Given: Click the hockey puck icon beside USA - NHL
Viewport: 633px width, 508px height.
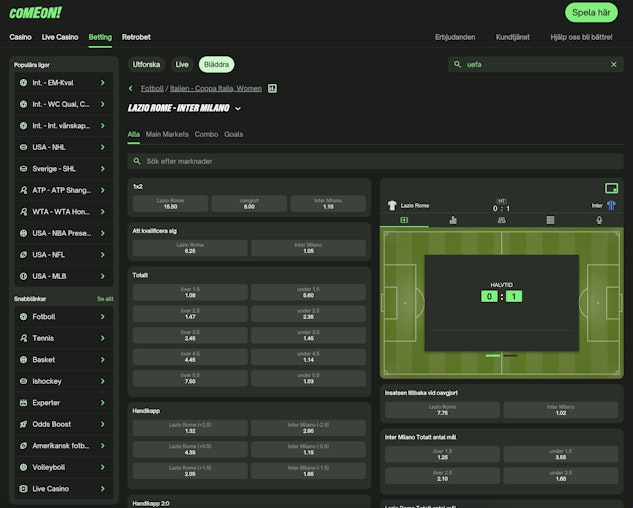Looking at the screenshot, I should click(x=23, y=147).
